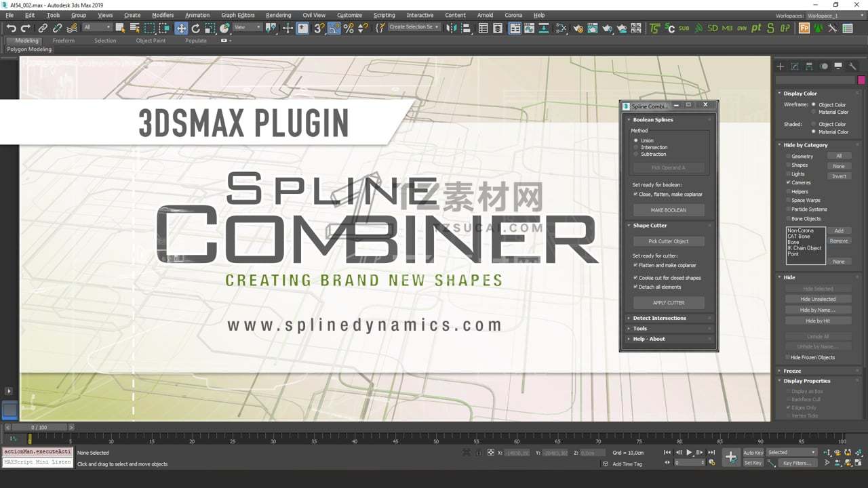Click the Redo arrow icon
868x488 pixels.
click(x=26, y=28)
